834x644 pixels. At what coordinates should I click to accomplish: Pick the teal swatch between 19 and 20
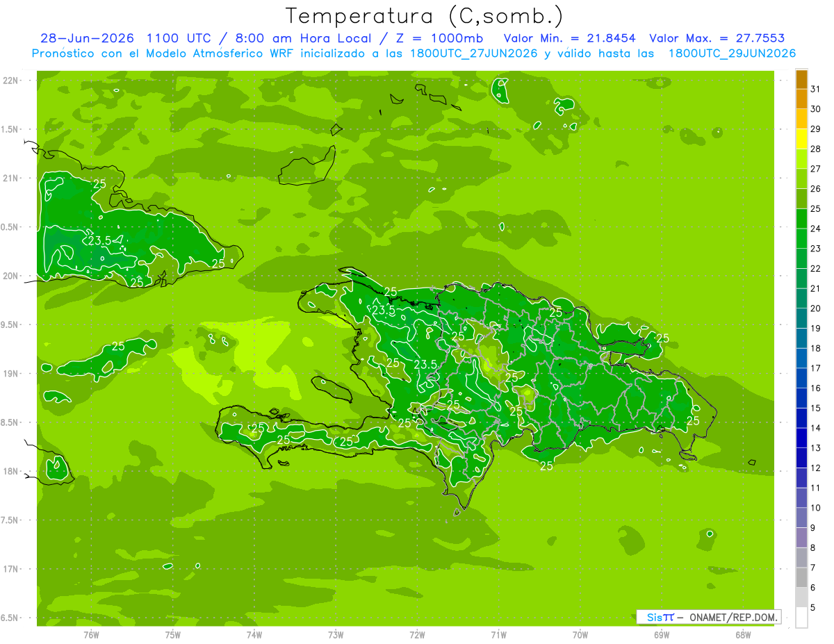point(801,318)
